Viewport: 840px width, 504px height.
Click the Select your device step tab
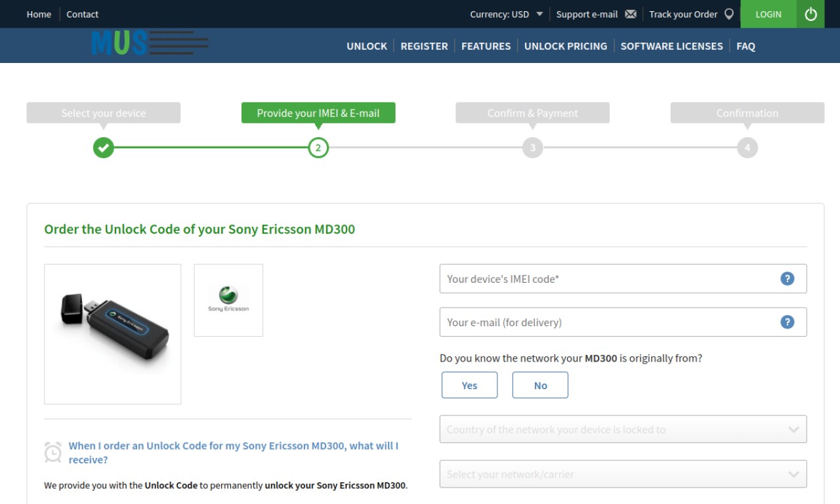click(104, 113)
